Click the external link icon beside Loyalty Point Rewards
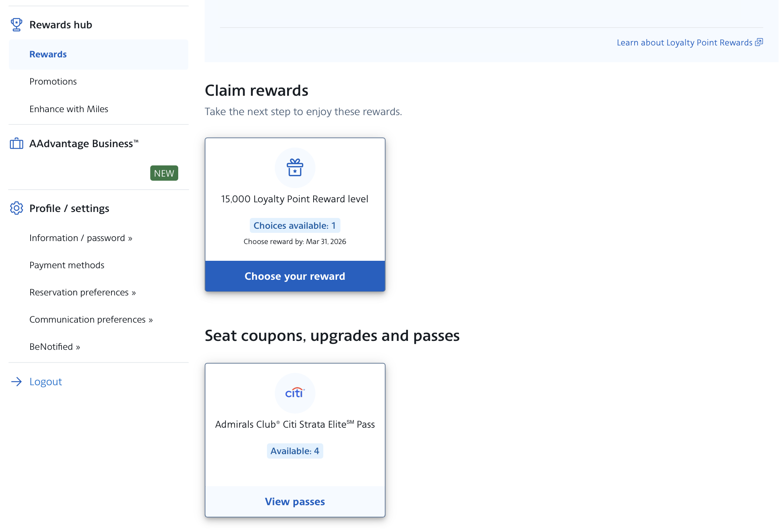The height and width of the screenshot is (532, 783). [759, 42]
